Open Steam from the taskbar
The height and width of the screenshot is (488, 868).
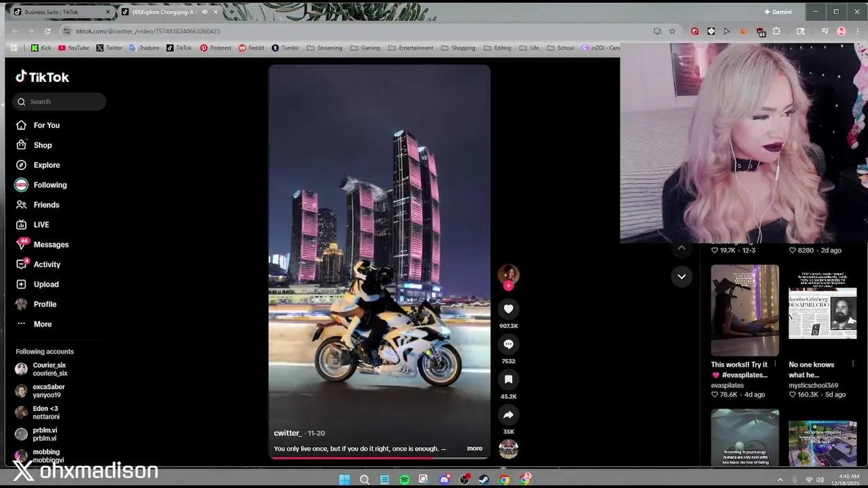[x=484, y=480]
